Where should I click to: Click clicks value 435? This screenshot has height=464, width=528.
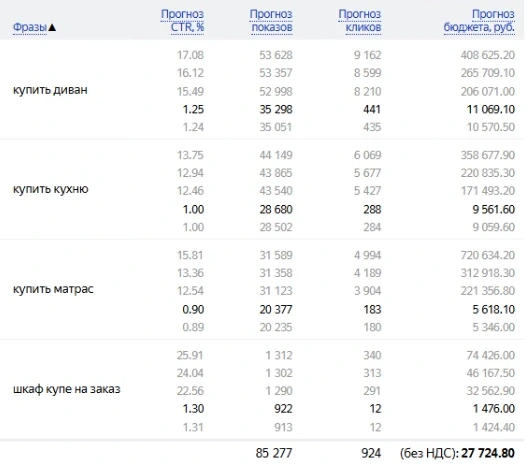tap(372, 127)
